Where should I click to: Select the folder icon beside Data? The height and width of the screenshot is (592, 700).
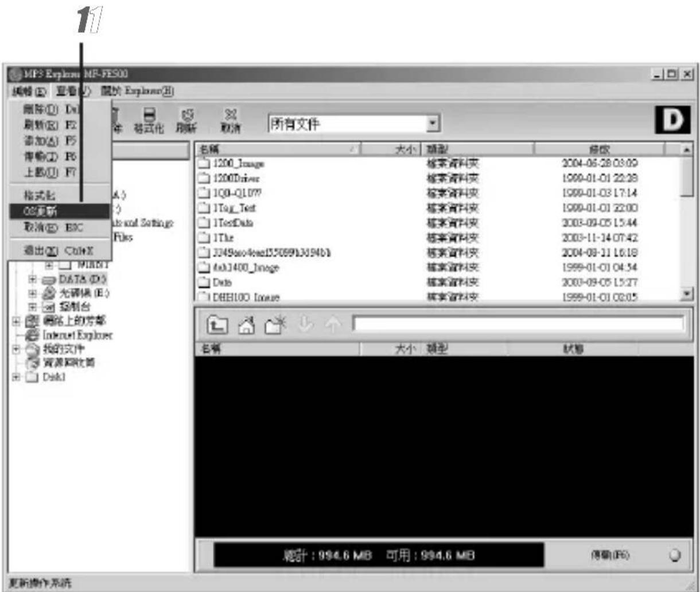pos(204,283)
